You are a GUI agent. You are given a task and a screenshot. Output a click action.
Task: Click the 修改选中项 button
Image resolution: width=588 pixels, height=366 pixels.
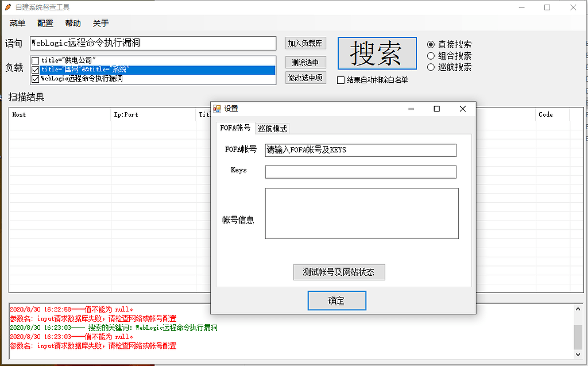[x=305, y=78]
